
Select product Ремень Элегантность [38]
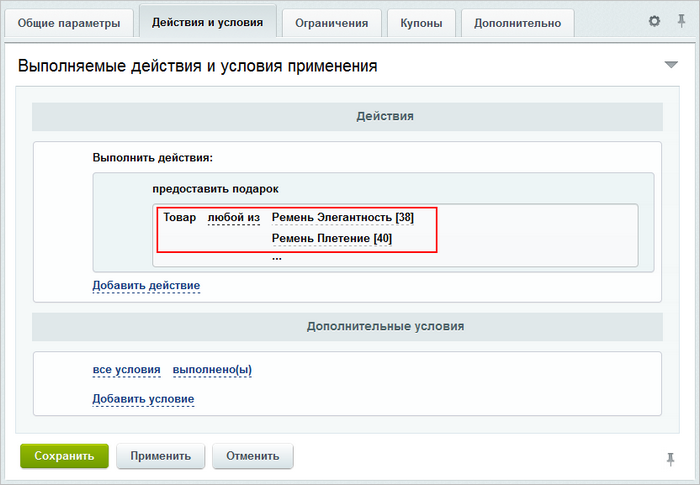[x=342, y=217]
